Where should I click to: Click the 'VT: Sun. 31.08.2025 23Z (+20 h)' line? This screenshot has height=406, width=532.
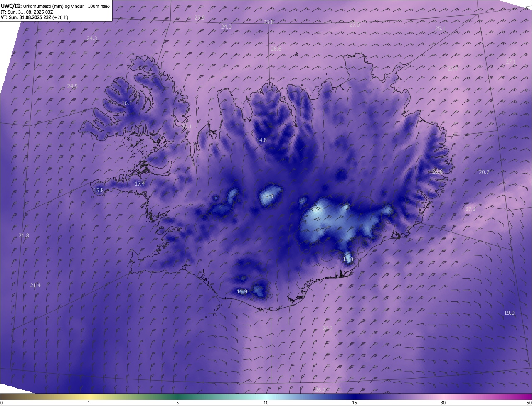[34, 17]
